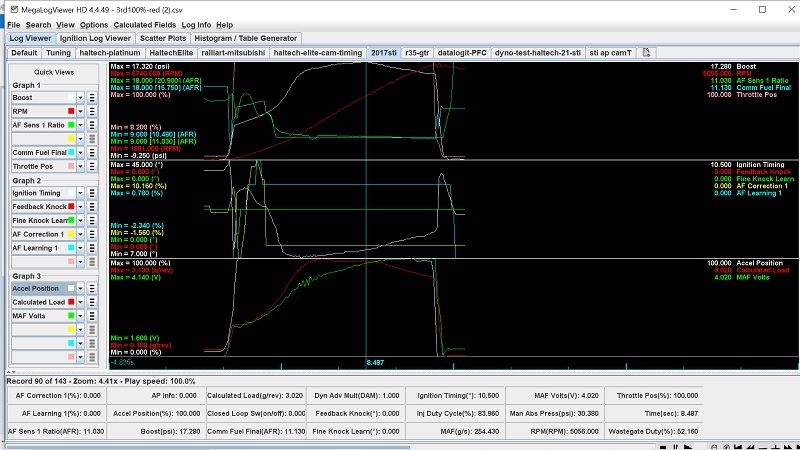Expand the Calculated Load dropdown
Screen dimensions: 800x450
point(80,302)
